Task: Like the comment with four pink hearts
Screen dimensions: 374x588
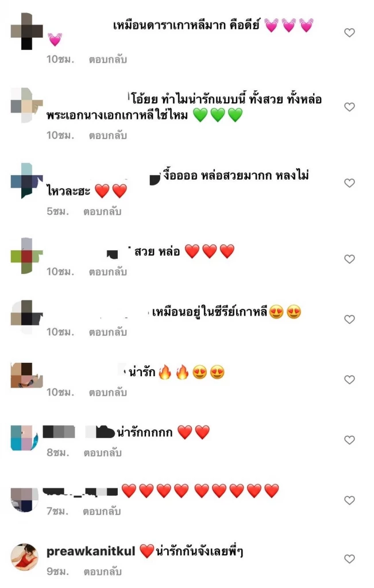Action: (x=349, y=33)
